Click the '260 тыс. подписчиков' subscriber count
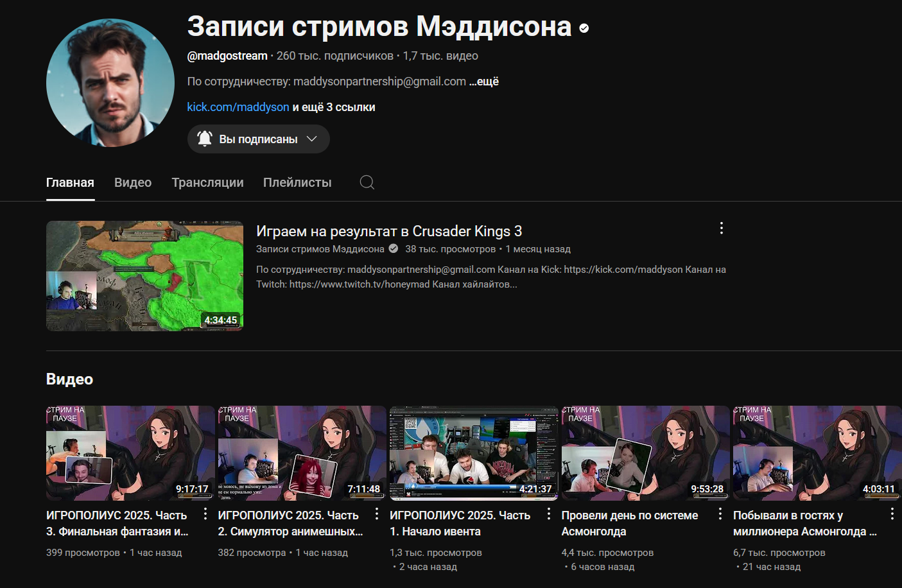Screen dimensions: 902x588 [x=335, y=56]
